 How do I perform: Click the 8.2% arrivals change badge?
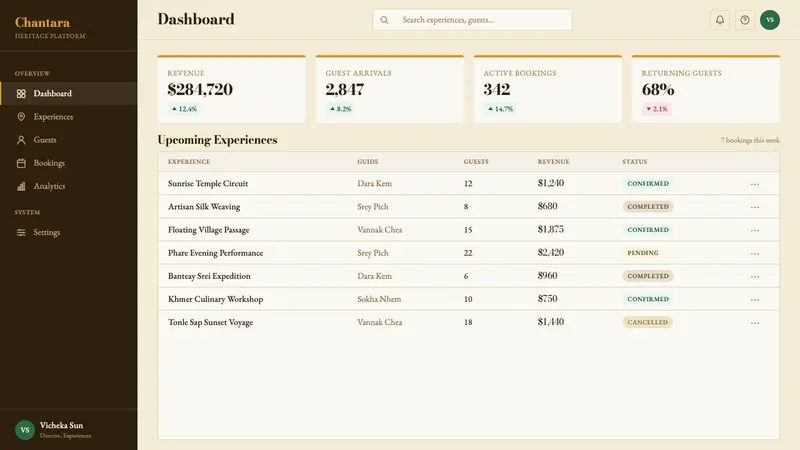[340, 109]
